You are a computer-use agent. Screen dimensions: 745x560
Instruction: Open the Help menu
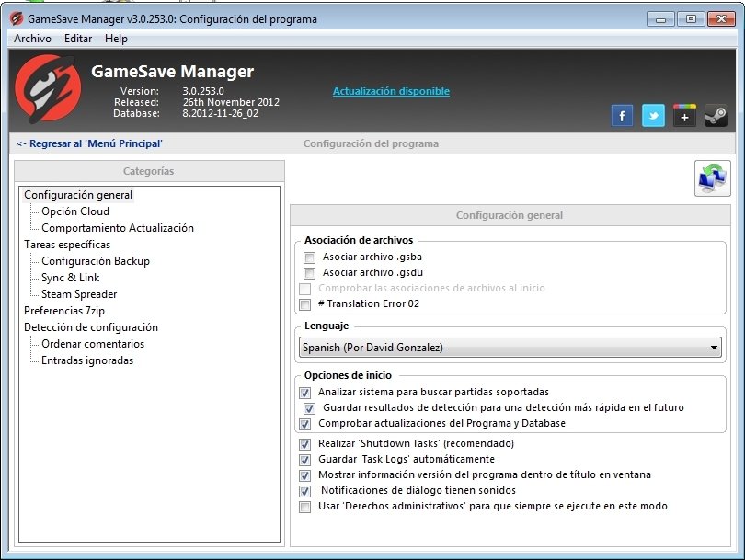(x=116, y=39)
